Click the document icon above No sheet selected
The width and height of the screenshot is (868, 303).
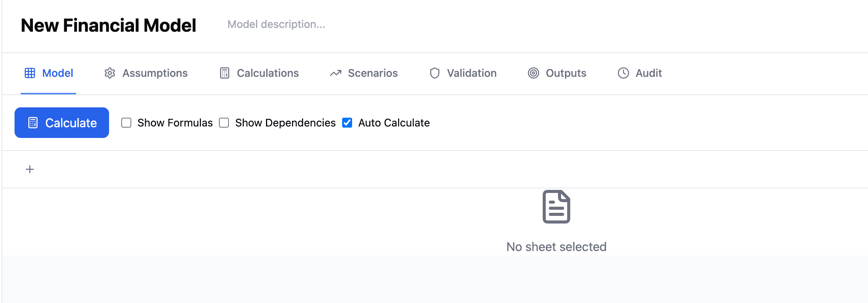pos(557,206)
